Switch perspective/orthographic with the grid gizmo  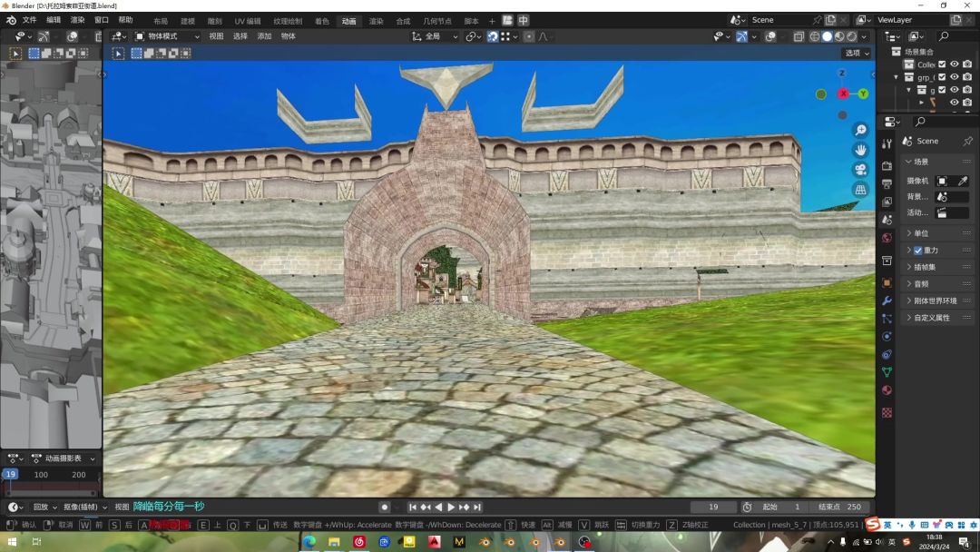pos(860,190)
